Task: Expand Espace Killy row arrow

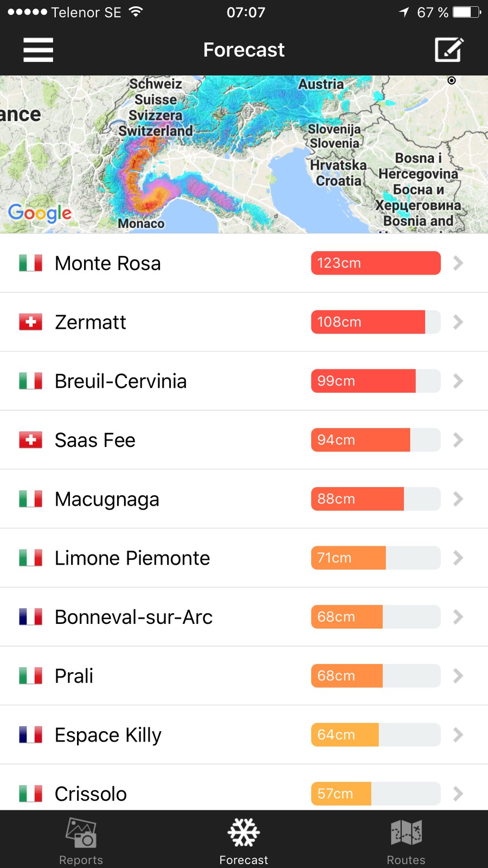Action: click(x=458, y=735)
